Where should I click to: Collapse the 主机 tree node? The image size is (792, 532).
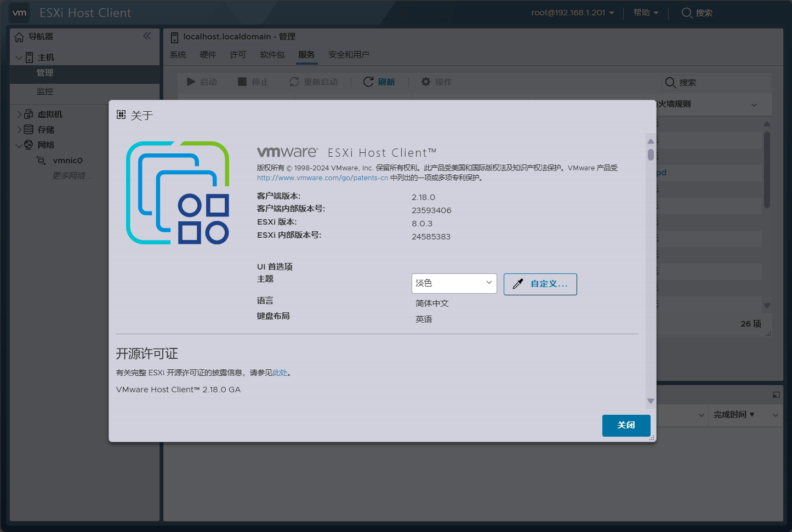tap(19, 58)
